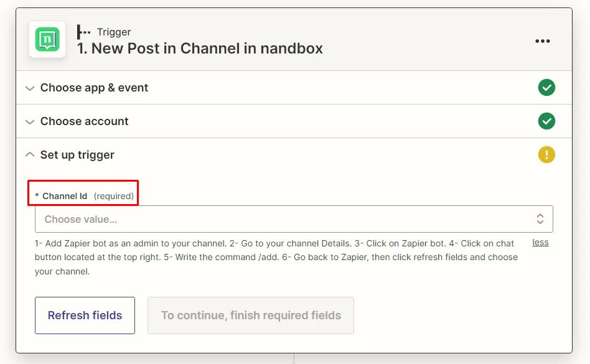The image size is (590, 364).
Task: Click the trigger step icon beside Trigger label
Action: (83, 32)
